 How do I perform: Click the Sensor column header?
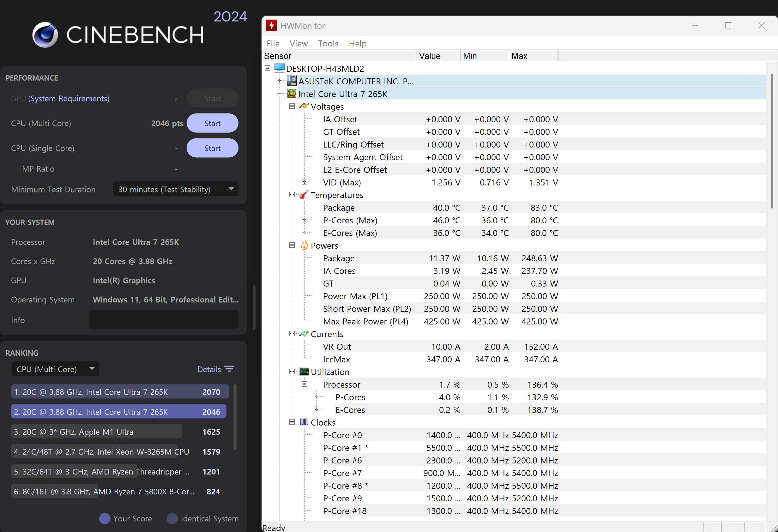pyautogui.click(x=339, y=56)
